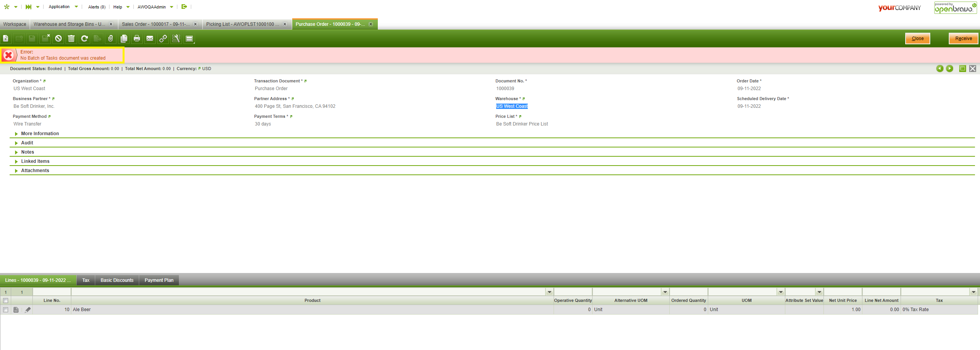Open linked items via chain icon
The height and width of the screenshot is (350, 980).
(x=163, y=39)
